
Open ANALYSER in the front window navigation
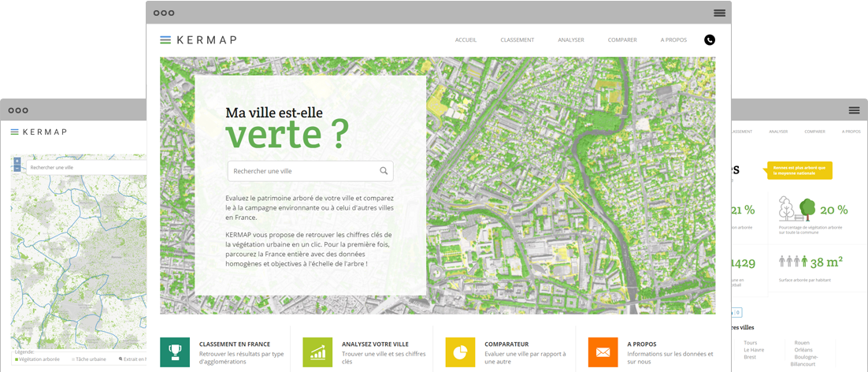coord(571,40)
